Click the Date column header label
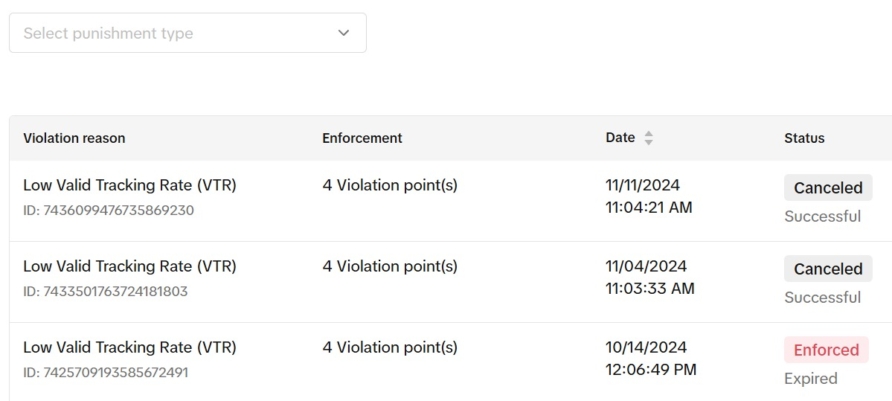Viewport: 892px width, 401px height. pyautogui.click(x=620, y=138)
